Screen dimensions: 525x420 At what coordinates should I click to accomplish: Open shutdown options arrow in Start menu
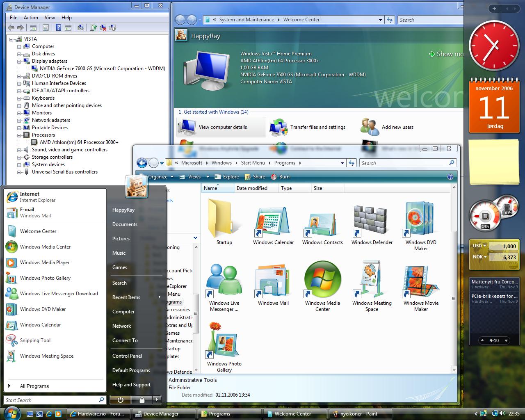157,399
